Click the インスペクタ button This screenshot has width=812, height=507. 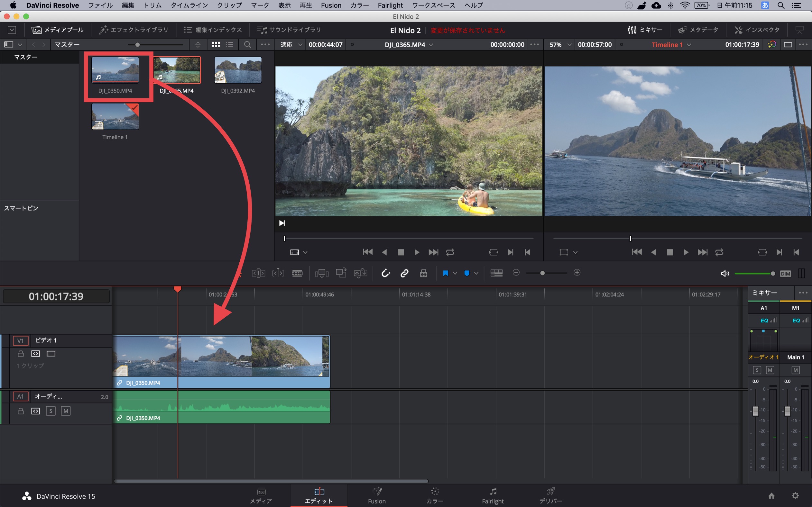(x=757, y=30)
